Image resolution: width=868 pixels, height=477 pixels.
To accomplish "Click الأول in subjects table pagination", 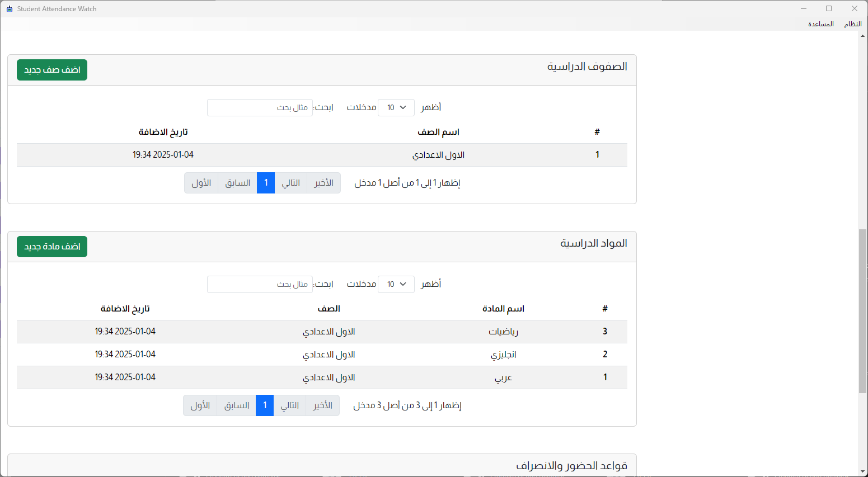I will click(x=200, y=405).
